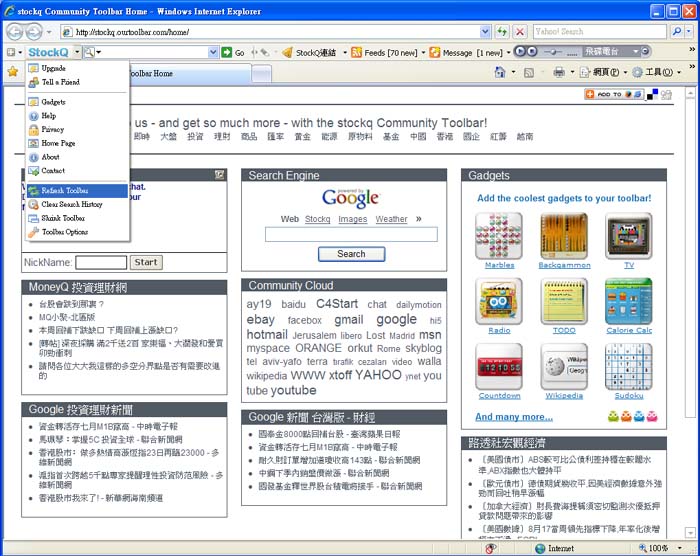This screenshot has width=700, height=556.
Task: Click the 'hotmail' tag in Community Cloud
Action: [267, 334]
